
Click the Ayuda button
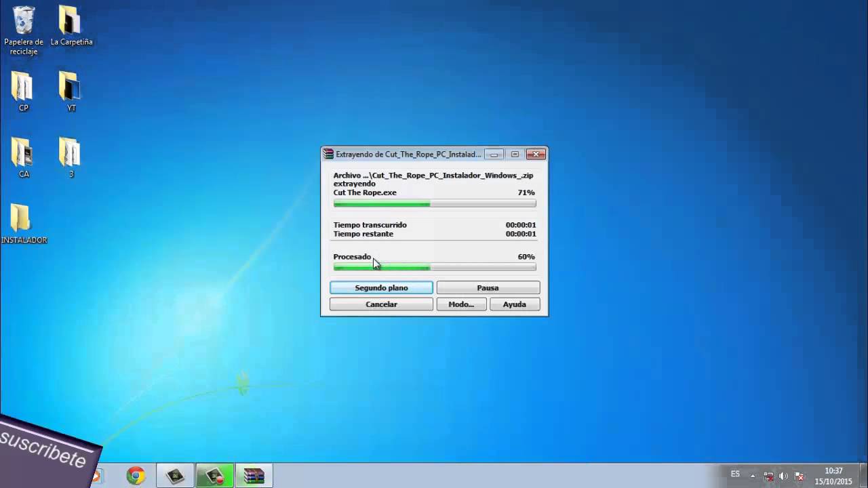(515, 304)
